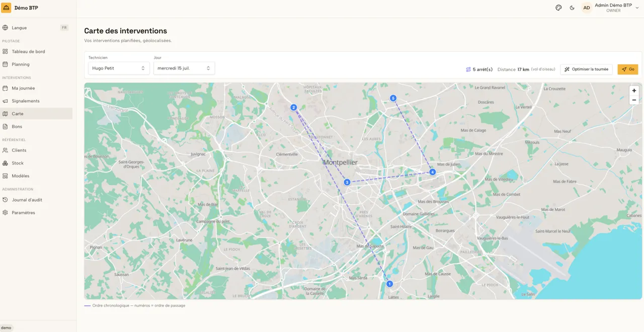This screenshot has width=644, height=332.
Task: Click the Ma journée icon
Action: point(5,88)
